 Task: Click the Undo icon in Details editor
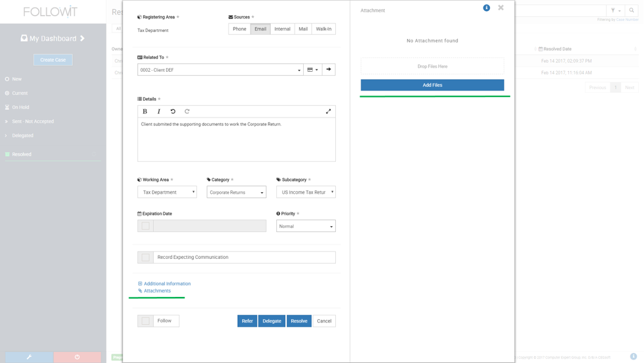[x=173, y=111]
